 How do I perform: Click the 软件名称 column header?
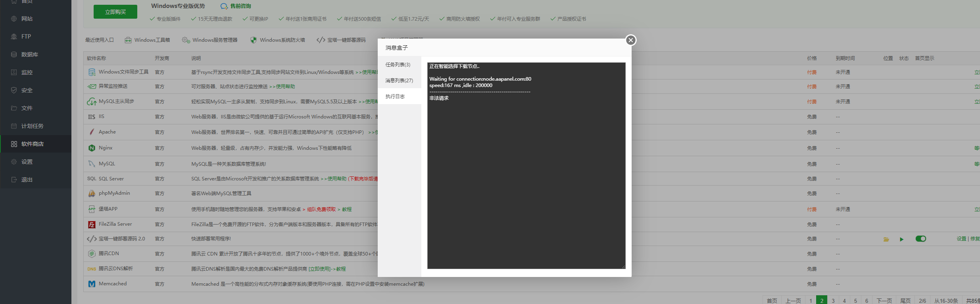click(x=96, y=58)
